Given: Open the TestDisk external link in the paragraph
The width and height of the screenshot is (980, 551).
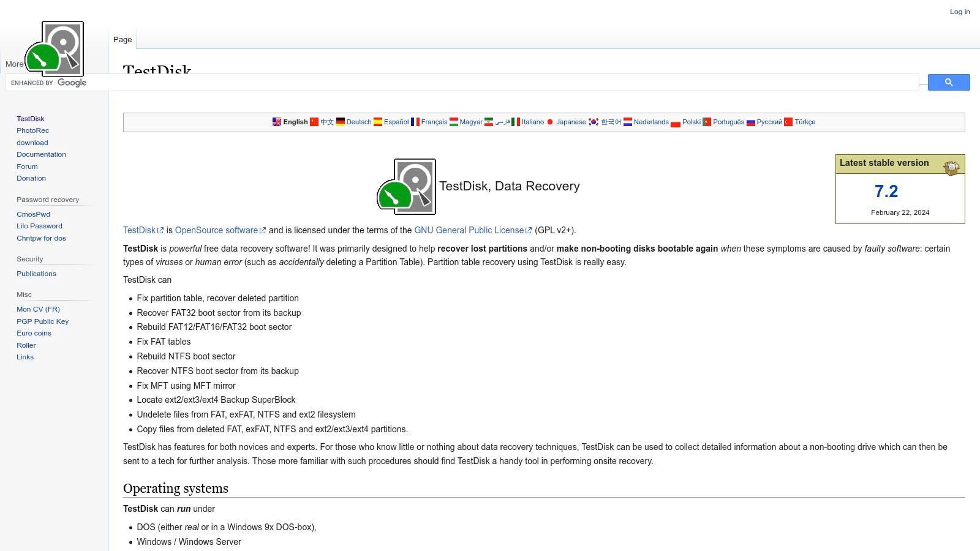Looking at the screenshot, I should [143, 230].
